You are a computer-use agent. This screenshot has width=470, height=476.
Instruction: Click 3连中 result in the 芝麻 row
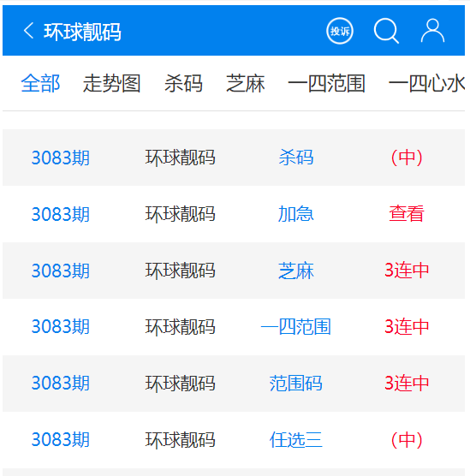click(407, 271)
